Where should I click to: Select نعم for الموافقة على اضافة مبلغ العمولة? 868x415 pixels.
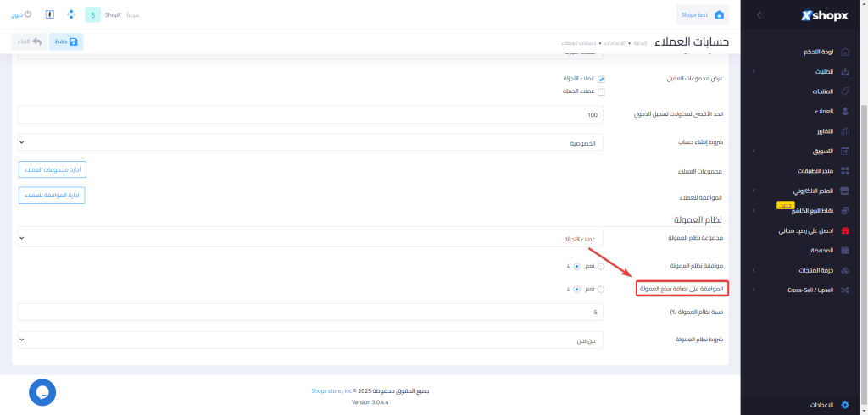point(601,289)
